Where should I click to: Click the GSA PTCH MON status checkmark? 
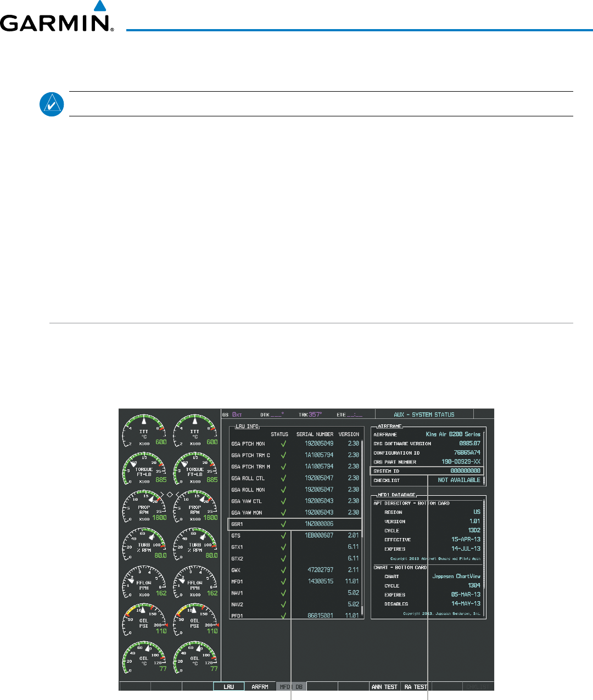[x=283, y=444]
